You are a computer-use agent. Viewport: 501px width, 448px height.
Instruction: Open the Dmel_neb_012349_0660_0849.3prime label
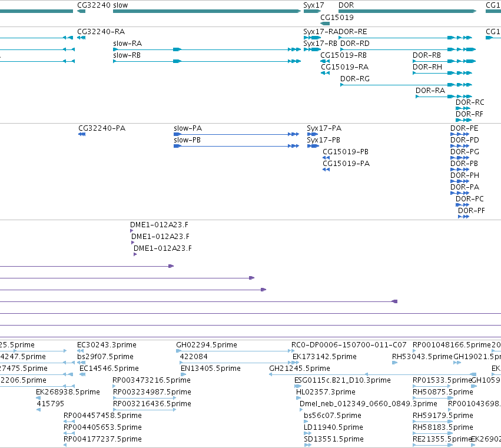point(369,404)
